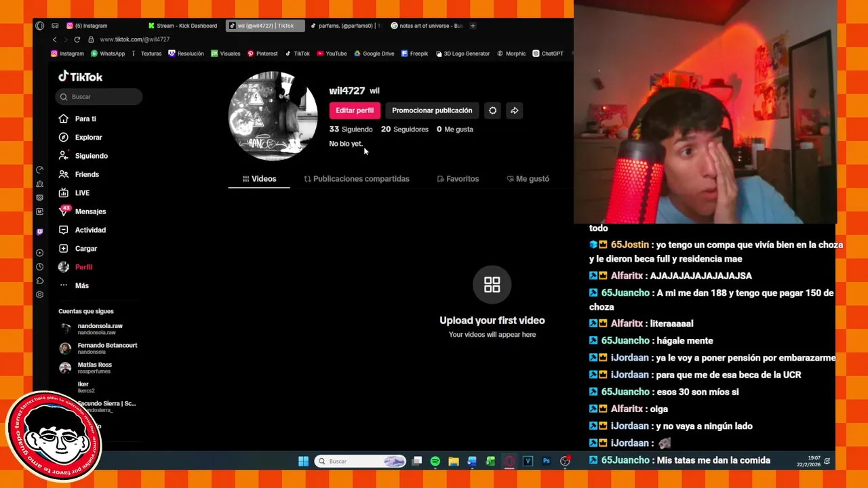
Task: Open a new browser tab
Action: [473, 26]
